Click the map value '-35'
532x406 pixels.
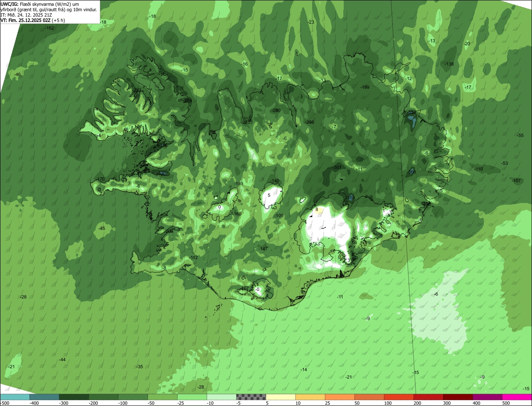click(140, 367)
